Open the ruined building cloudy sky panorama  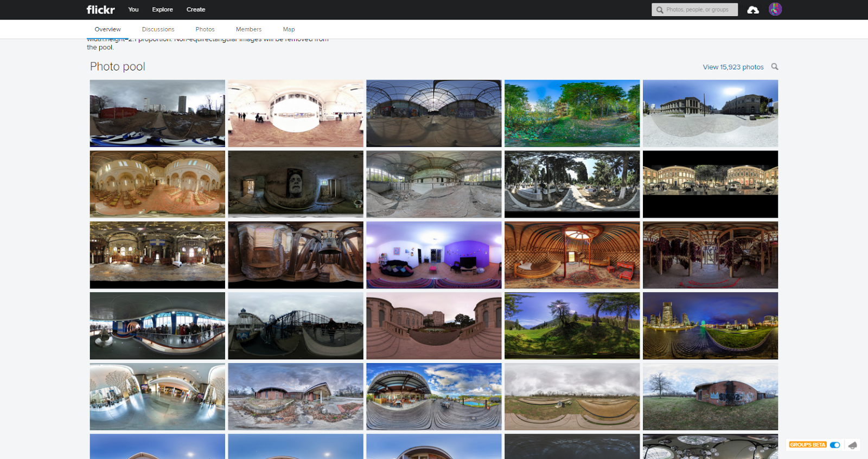point(296,397)
